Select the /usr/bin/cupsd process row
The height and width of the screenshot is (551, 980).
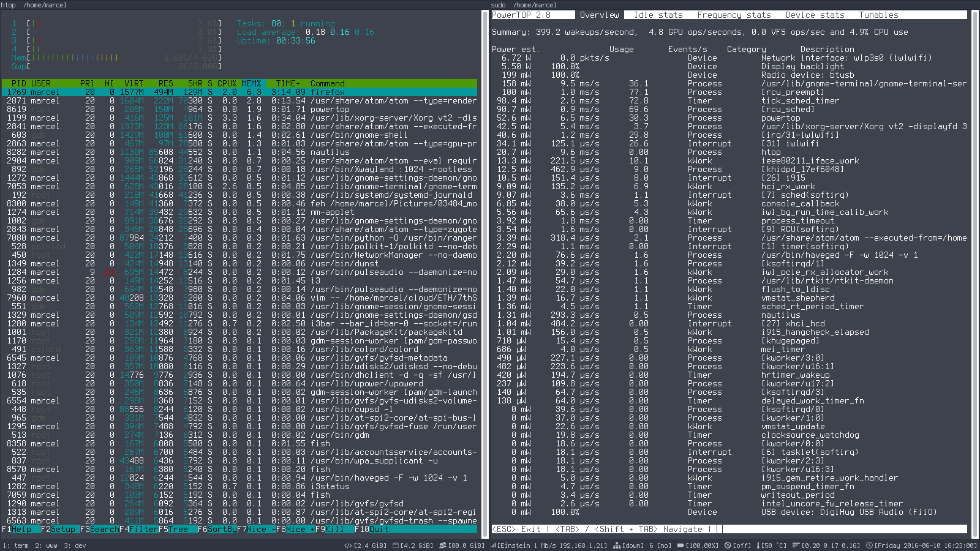[239, 409]
